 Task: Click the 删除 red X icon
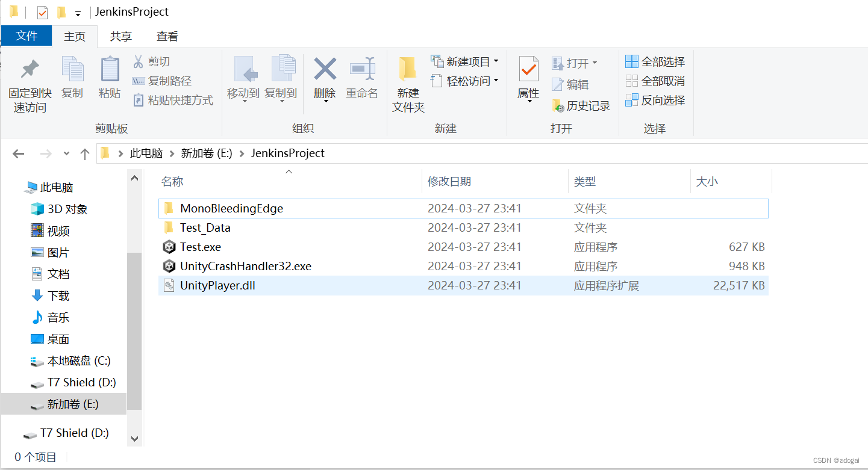[325, 69]
